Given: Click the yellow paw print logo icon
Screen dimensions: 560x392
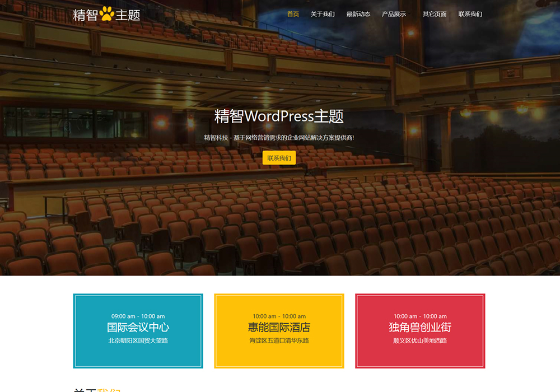Looking at the screenshot, I should pos(107,14).
